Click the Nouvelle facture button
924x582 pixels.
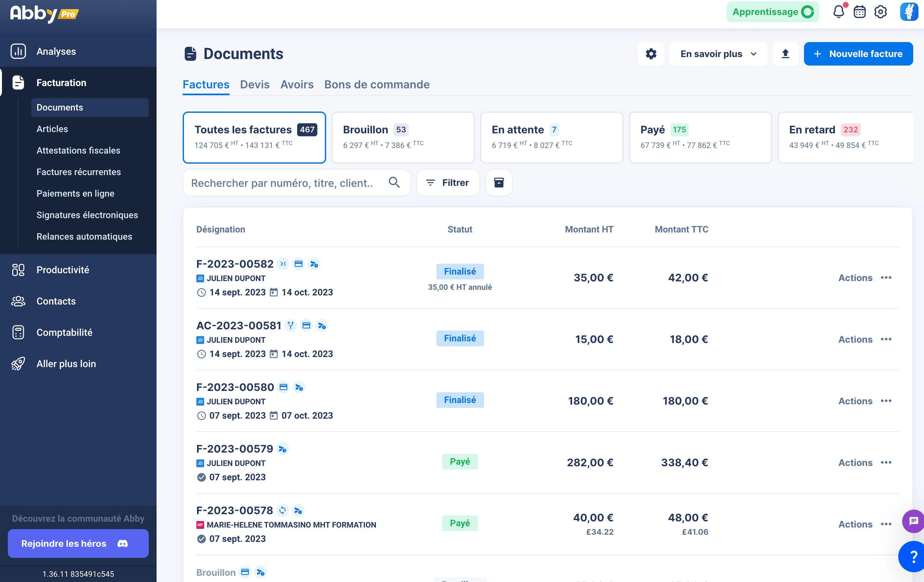click(x=858, y=54)
